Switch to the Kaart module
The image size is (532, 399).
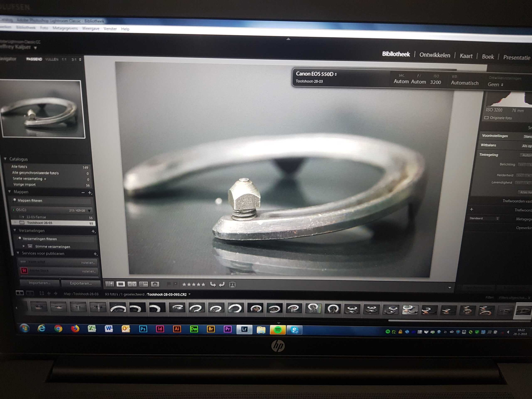coord(466,56)
